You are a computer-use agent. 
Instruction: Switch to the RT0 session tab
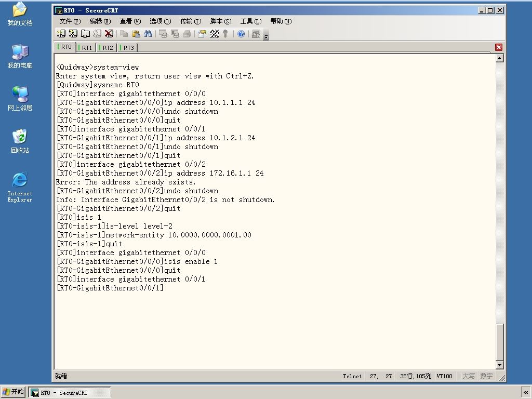[65, 47]
